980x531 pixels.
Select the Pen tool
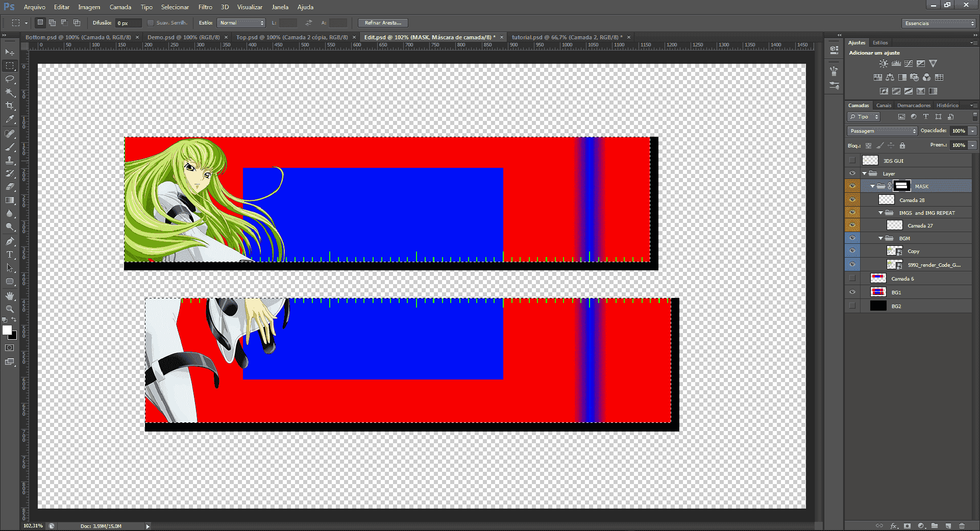click(x=10, y=241)
